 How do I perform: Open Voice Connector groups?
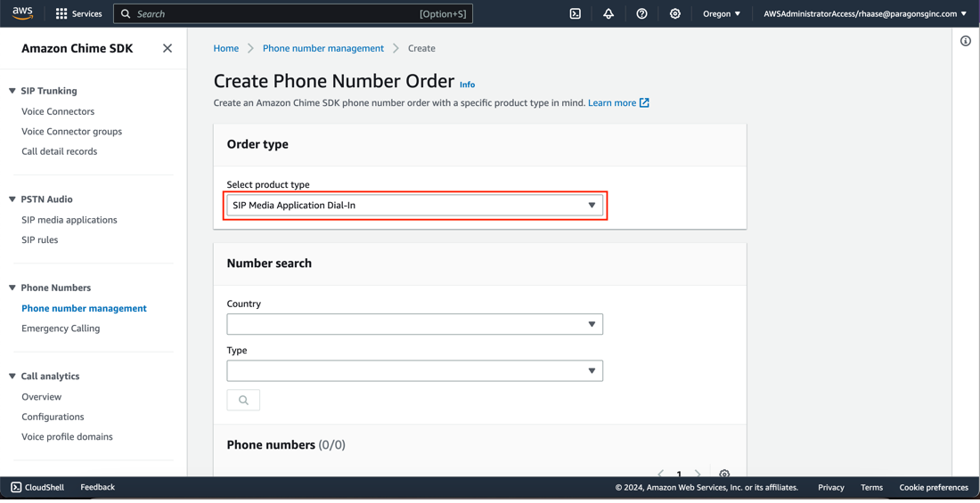pyautogui.click(x=72, y=131)
